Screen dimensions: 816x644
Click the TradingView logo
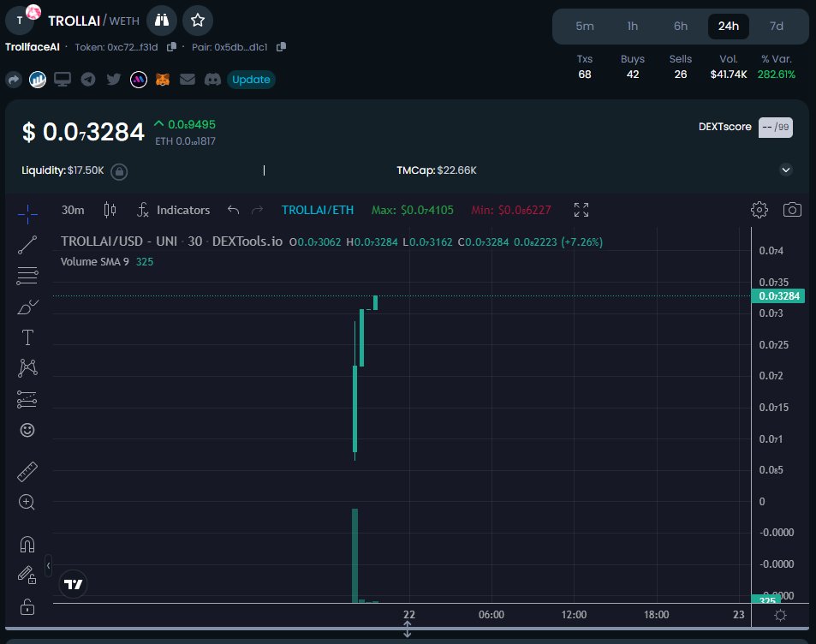click(x=74, y=584)
